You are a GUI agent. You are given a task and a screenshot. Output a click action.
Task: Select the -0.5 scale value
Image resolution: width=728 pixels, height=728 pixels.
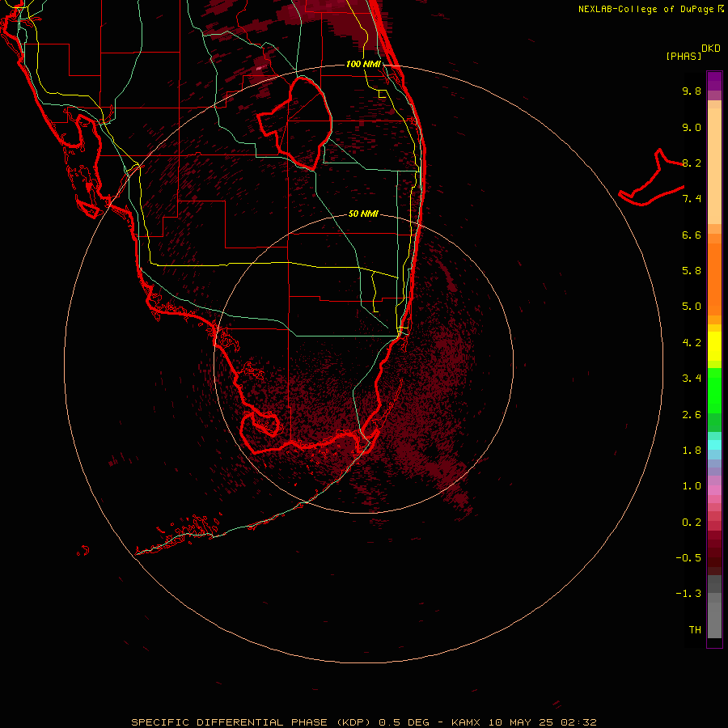(x=688, y=558)
